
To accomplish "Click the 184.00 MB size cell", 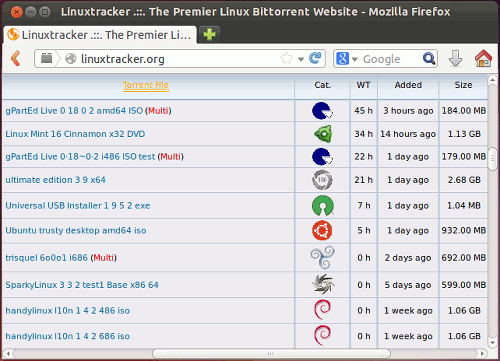I will pos(464,111).
